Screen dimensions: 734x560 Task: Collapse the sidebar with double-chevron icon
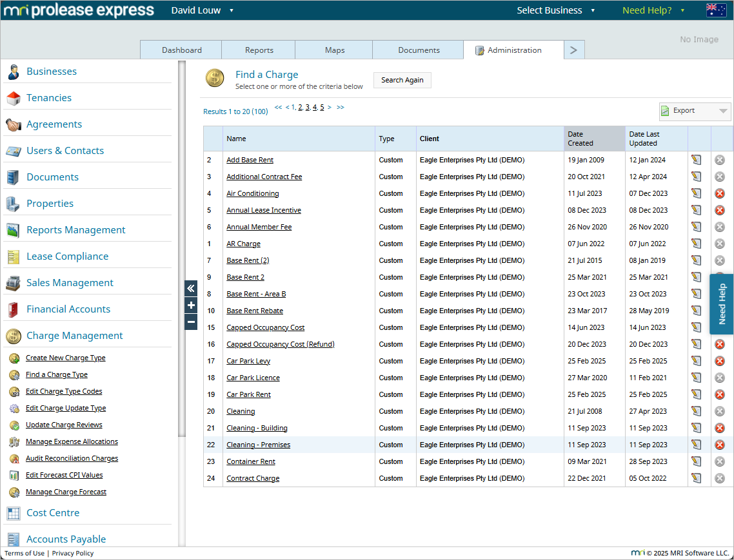[x=191, y=289]
